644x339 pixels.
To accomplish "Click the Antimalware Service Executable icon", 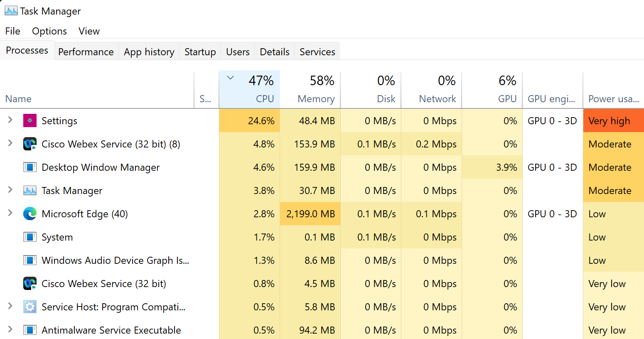I will click(30, 330).
